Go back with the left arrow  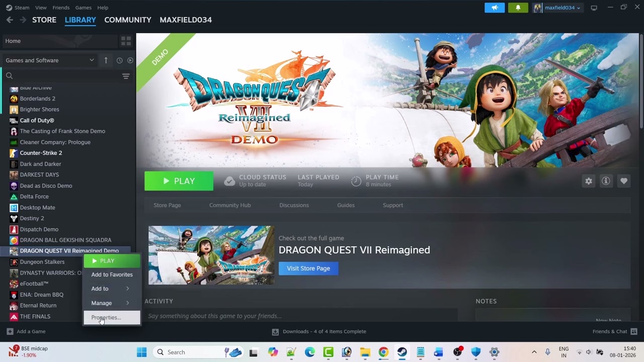(10, 20)
